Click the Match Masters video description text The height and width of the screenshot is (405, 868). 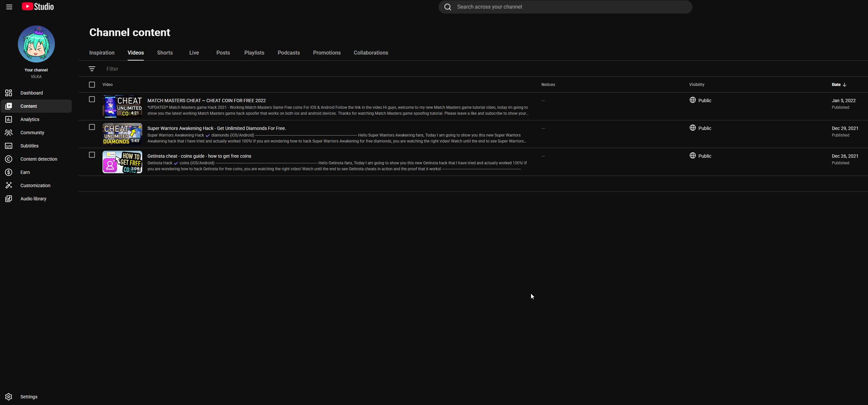click(x=338, y=110)
